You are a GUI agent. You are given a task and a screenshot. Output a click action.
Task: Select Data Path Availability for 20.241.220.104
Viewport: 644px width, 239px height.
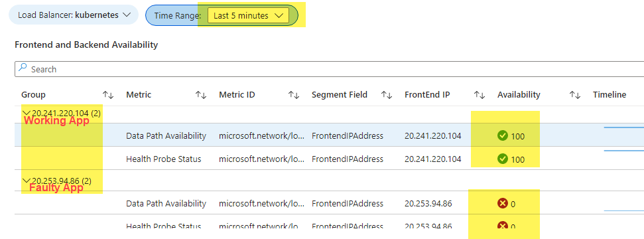click(166, 135)
